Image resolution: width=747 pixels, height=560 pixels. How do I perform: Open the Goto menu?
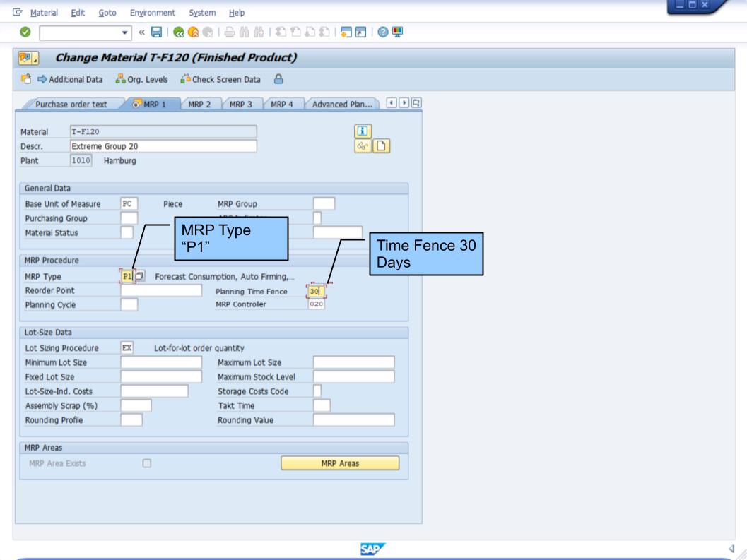[x=107, y=13]
